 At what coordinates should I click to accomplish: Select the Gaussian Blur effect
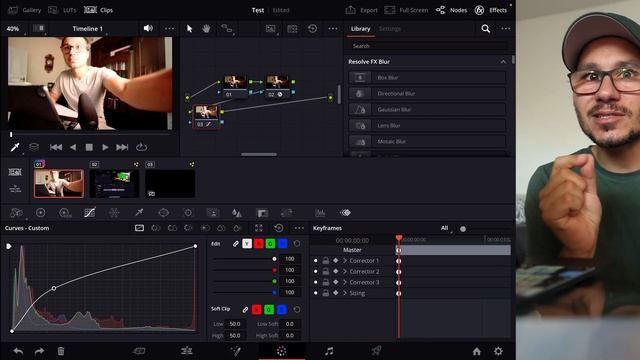[427, 109]
